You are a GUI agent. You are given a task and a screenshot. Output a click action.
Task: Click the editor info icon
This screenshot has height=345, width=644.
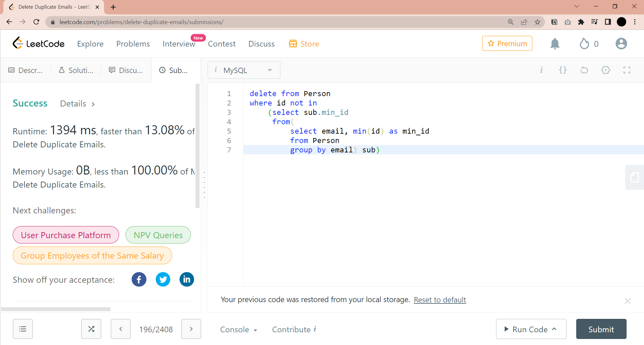pyautogui.click(x=541, y=70)
